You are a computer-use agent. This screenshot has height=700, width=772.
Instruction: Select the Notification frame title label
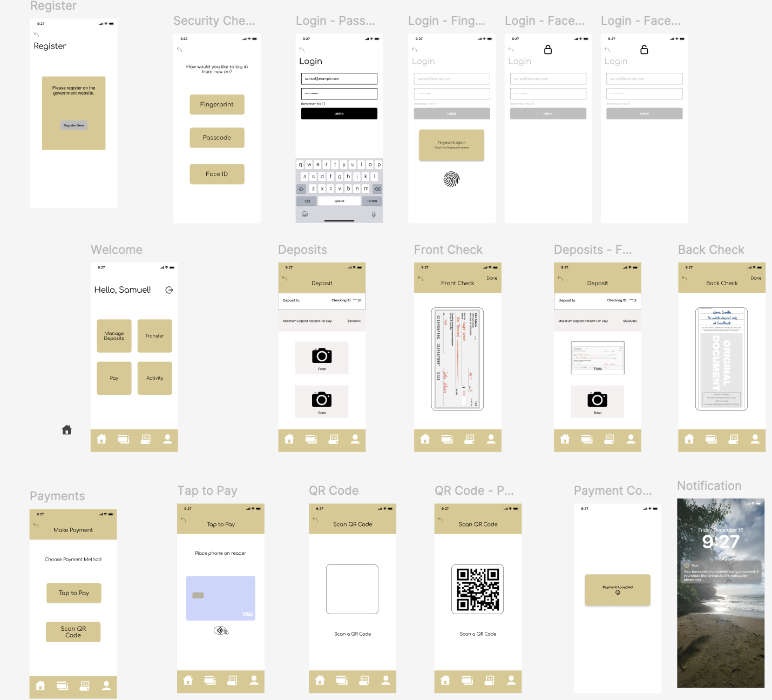click(709, 486)
